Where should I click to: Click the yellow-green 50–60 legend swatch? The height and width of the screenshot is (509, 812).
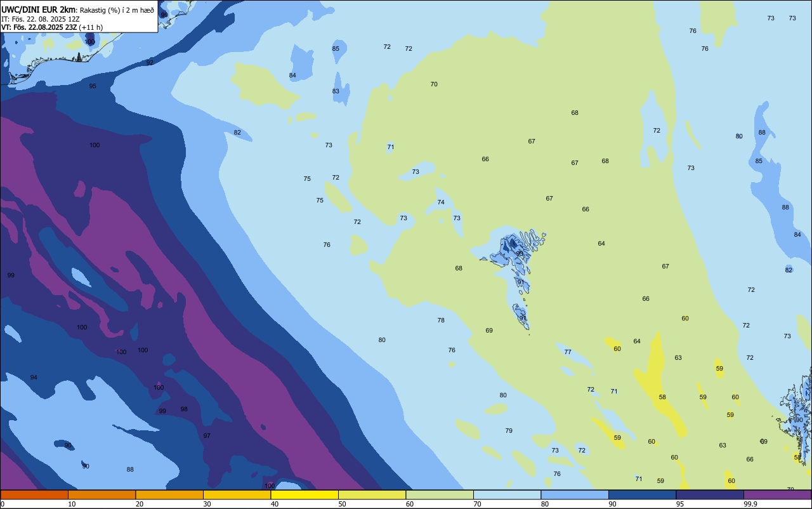coord(372,494)
